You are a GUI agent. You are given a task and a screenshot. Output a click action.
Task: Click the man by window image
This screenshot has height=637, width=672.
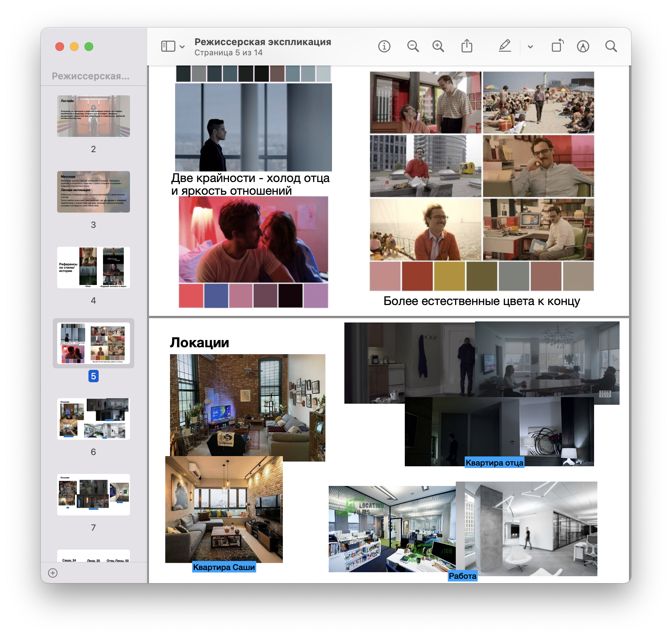tap(253, 127)
